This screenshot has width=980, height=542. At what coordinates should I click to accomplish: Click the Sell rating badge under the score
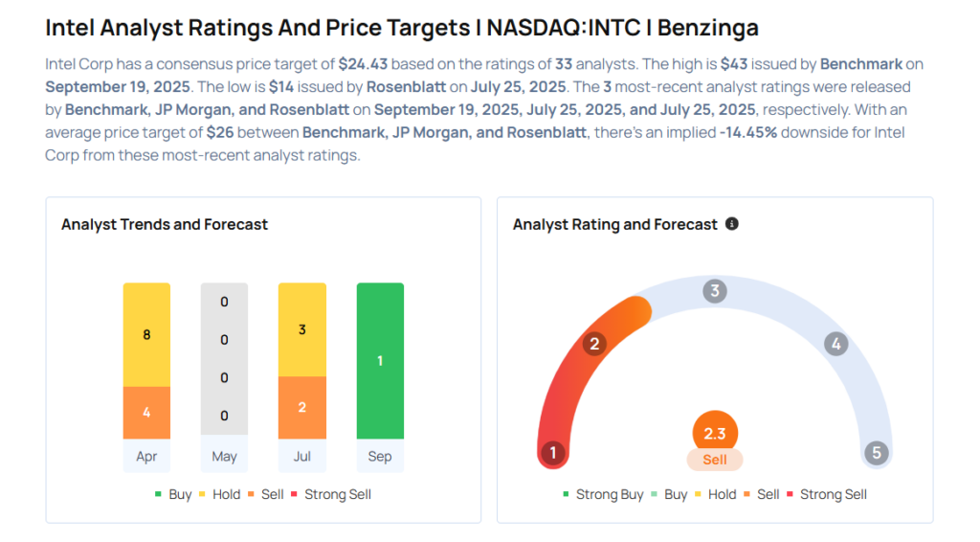click(715, 460)
